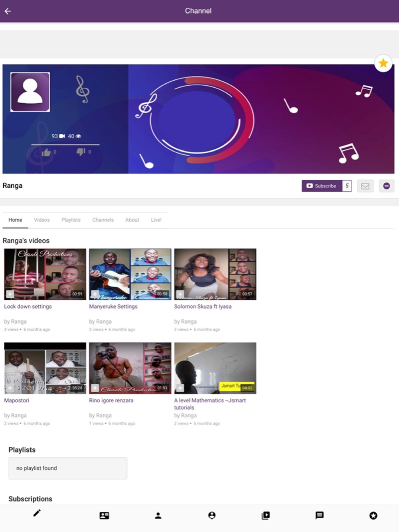Open the Manyeruke Settings video title
The height and width of the screenshot is (532, 399).
113,307
